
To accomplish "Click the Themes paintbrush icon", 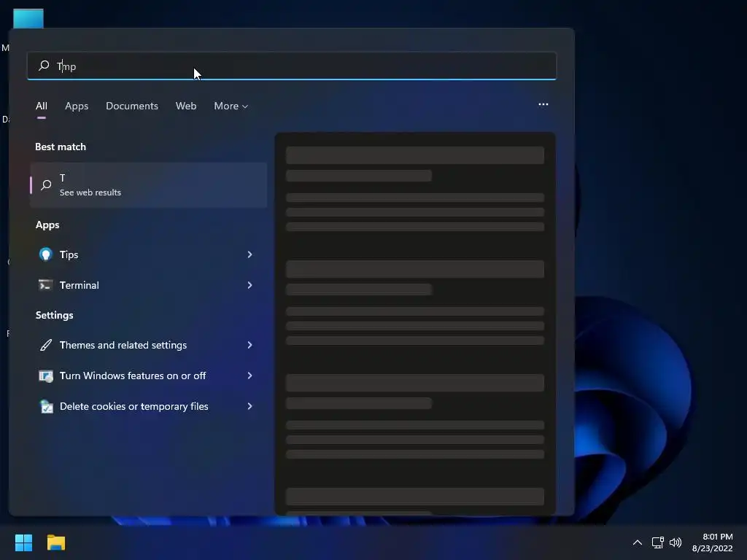I will coord(46,345).
